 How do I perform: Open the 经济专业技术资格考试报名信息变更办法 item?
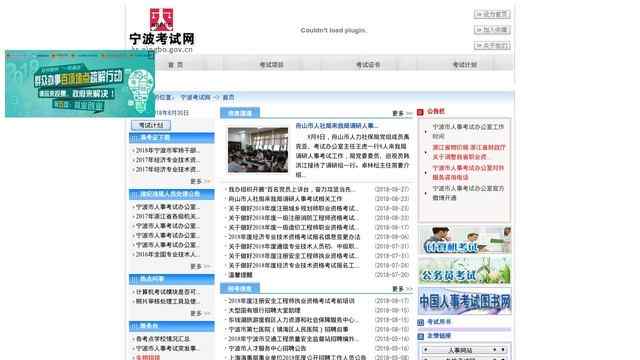[x=294, y=237]
